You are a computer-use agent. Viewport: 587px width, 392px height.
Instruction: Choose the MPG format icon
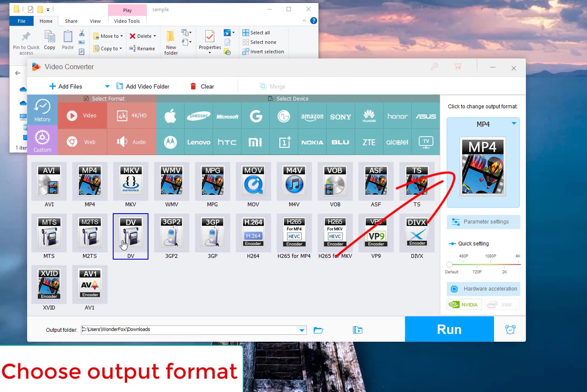point(212,181)
